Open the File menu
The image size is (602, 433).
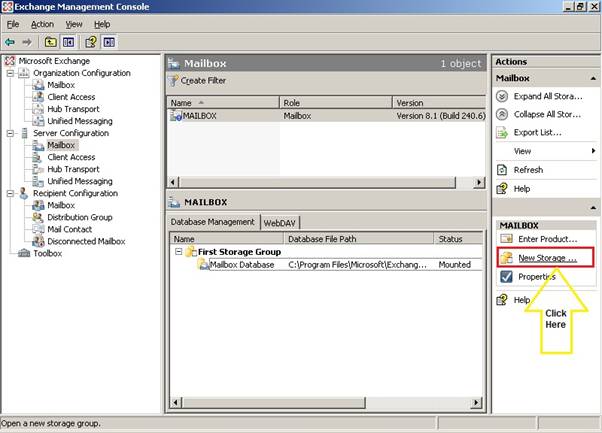tap(13, 24)
